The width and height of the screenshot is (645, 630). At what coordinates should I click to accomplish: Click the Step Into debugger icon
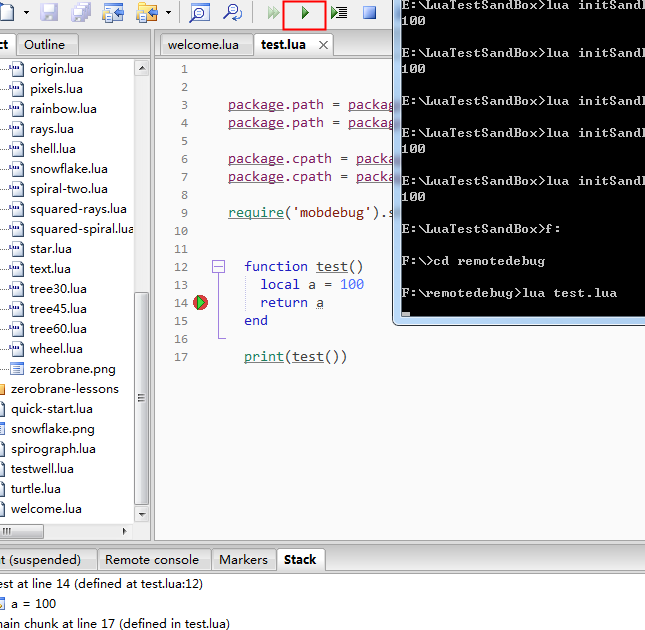pos(339,13)
